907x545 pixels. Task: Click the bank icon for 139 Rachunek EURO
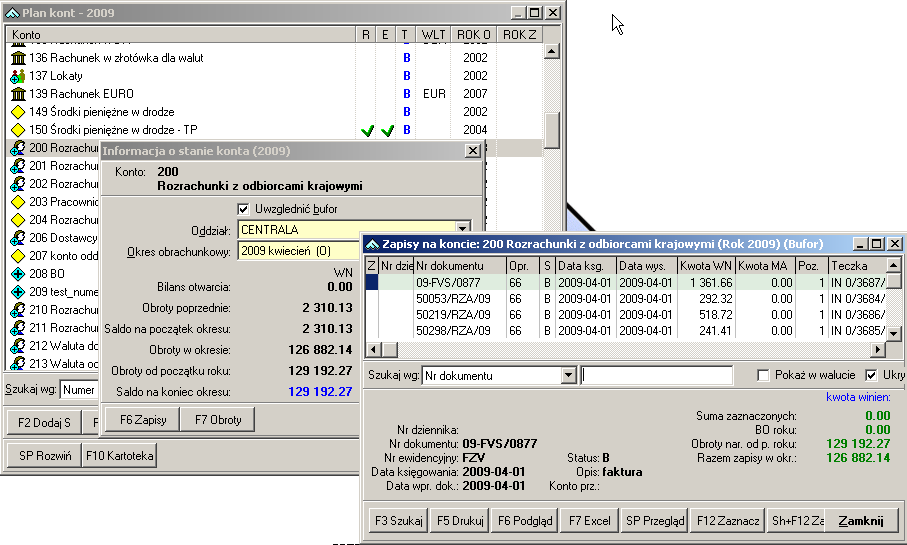coord(17,94)
